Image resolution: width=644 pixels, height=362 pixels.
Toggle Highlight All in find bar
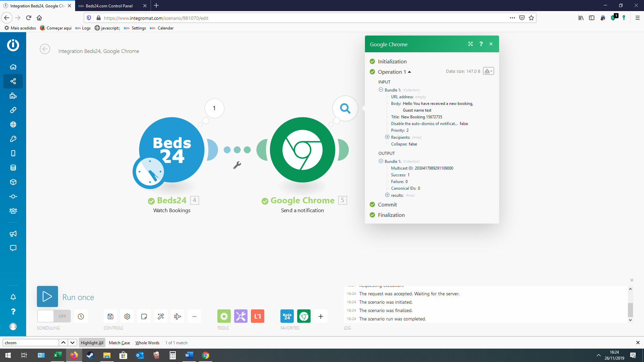[92, 343]
